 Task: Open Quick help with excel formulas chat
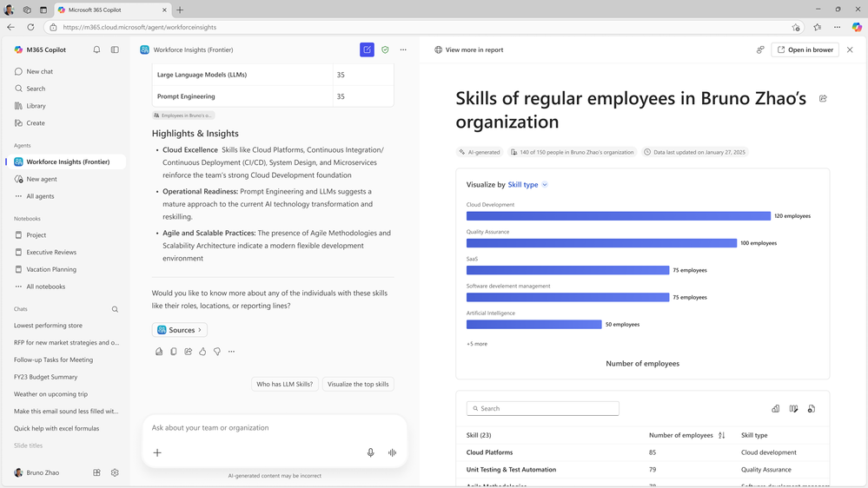pyautogui.click(x=56, y=428)
